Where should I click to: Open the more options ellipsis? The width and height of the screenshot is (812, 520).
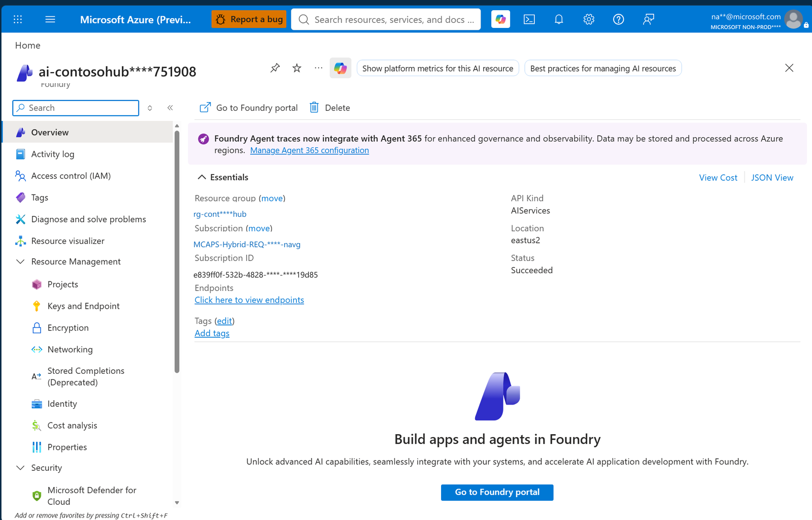pos(318,68)
